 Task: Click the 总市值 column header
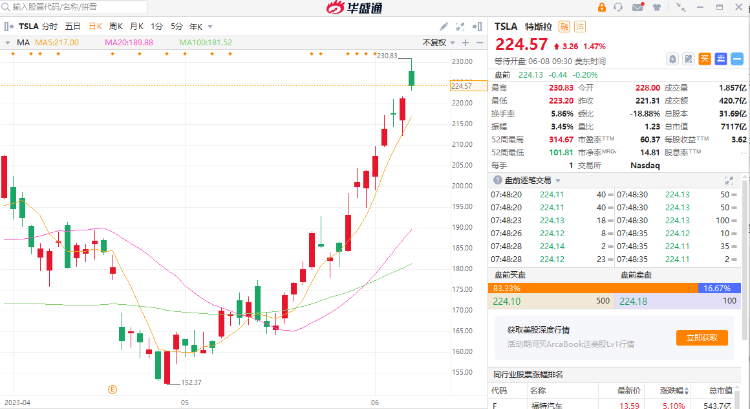tap(720, 390)
